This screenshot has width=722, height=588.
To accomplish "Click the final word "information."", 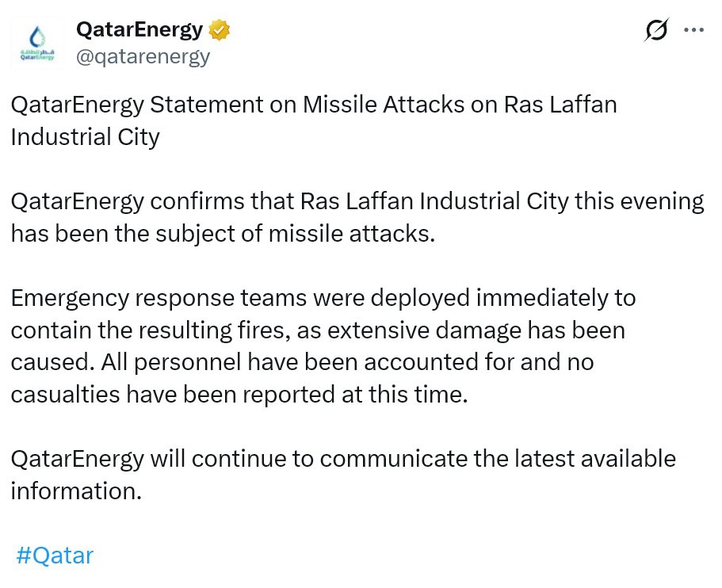I will pyautogui.click(x=76, y=491).
